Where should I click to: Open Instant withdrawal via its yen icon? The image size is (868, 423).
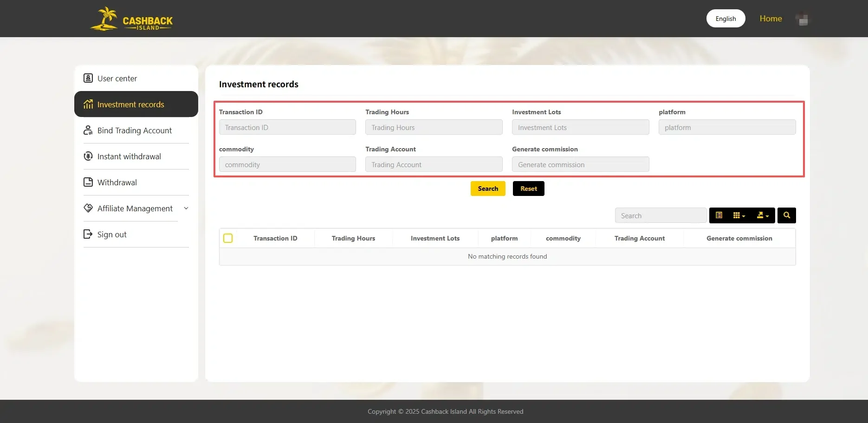pos(88,156)
